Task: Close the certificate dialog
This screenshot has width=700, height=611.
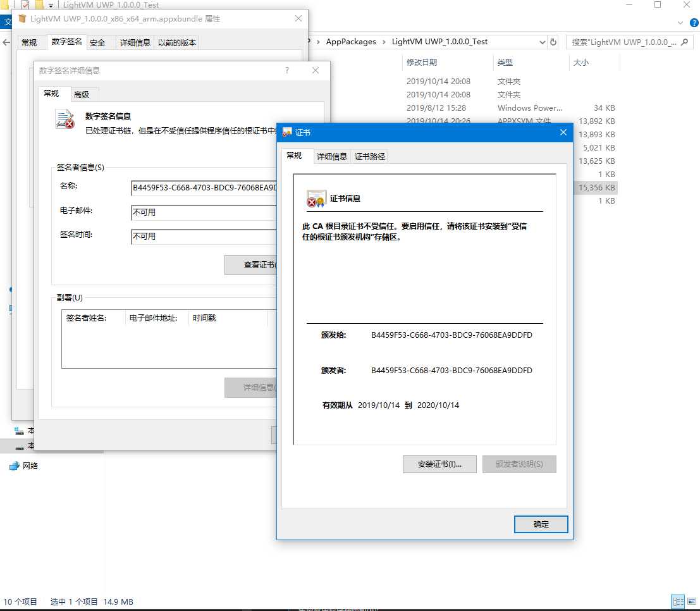Action: click(563, 132)
